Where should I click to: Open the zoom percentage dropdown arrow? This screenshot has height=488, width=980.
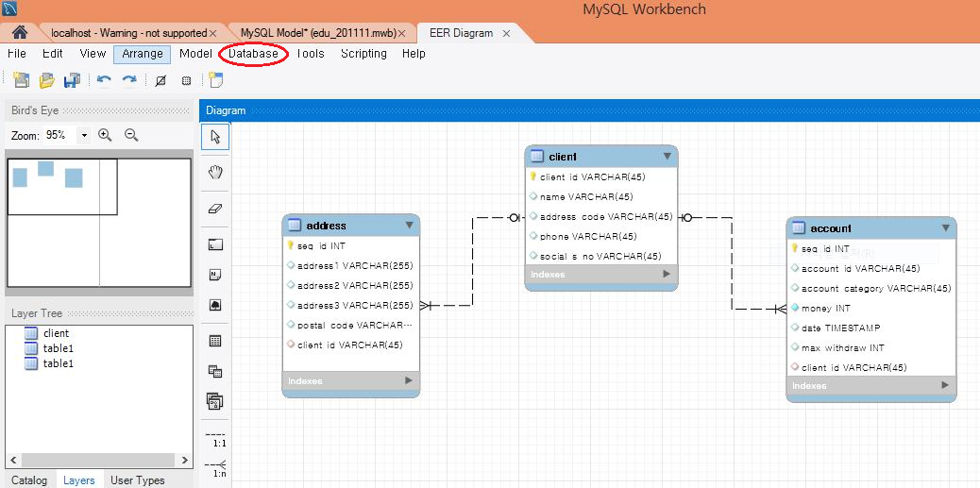(84, 136)
